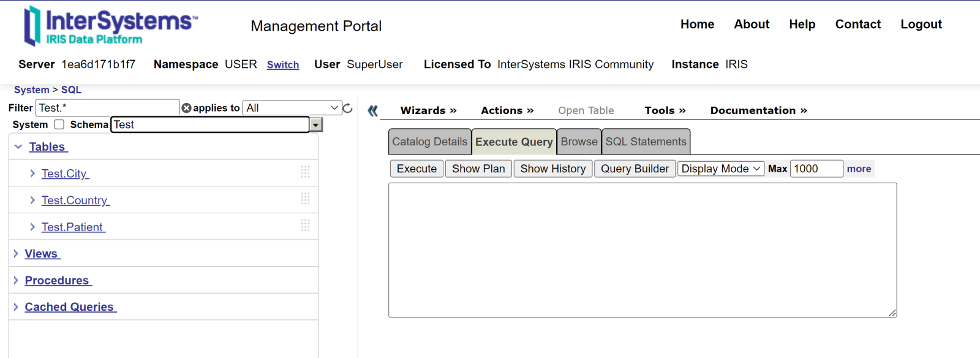Click the drag handle icon for Test.Country
The height and width of the screenshot is (358, 980).
point(305,199)
